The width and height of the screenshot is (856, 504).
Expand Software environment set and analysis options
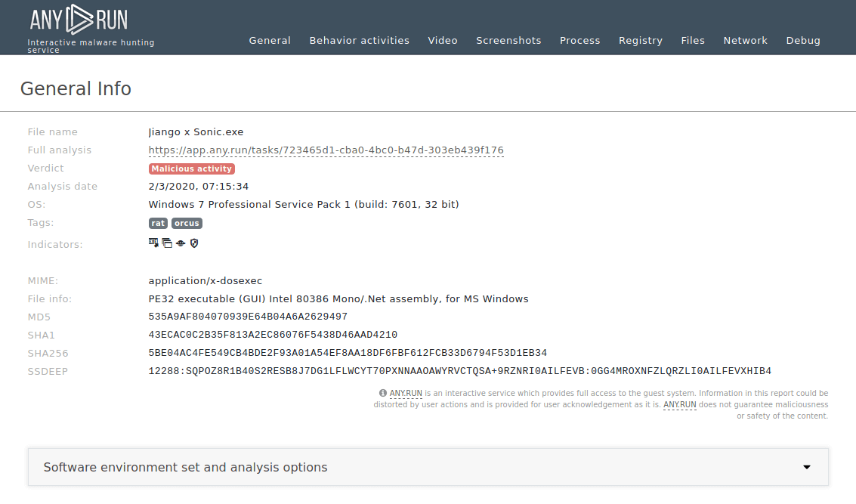[185, 467]
